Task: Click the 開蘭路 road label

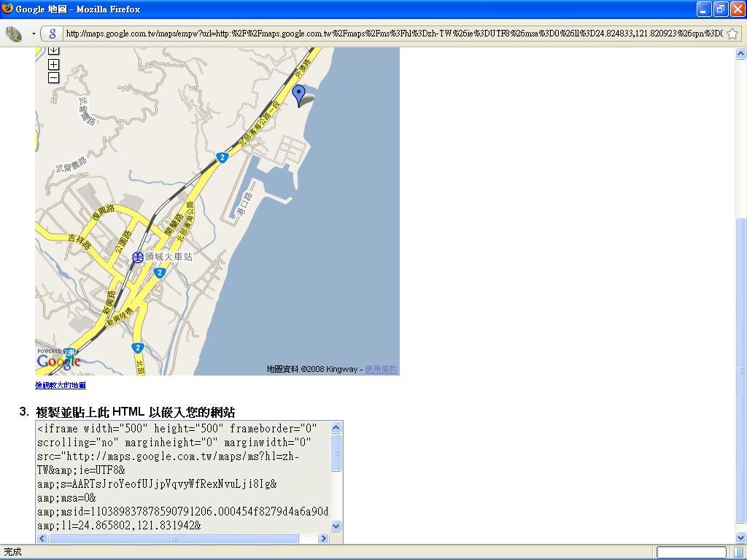Action: [174, 225]
